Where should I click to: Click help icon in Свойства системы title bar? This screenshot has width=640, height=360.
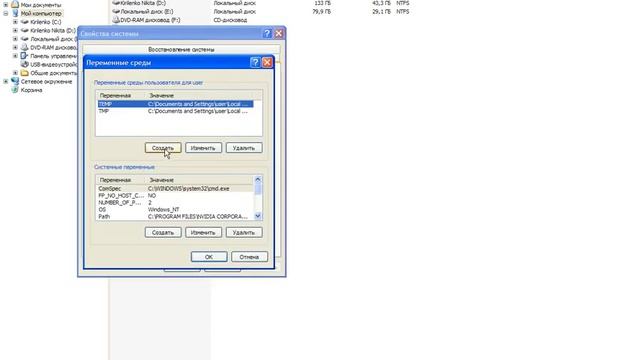tap(267, 33)
